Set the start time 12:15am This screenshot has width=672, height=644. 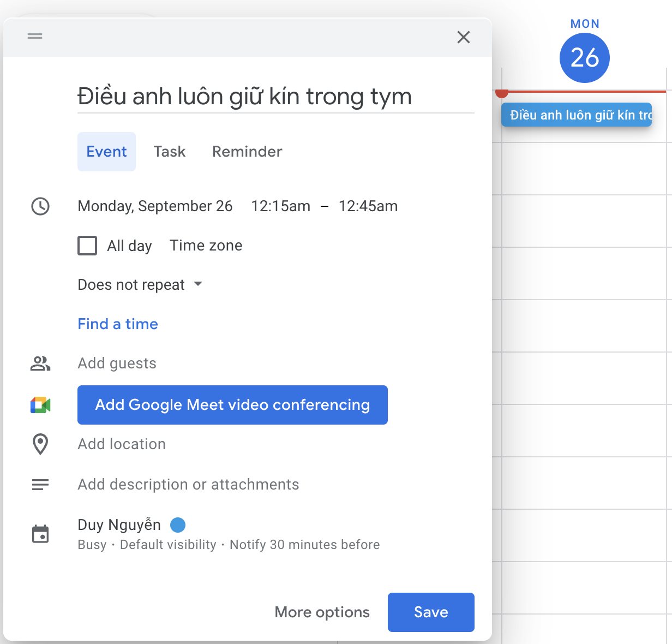click(x=280, y=206)
